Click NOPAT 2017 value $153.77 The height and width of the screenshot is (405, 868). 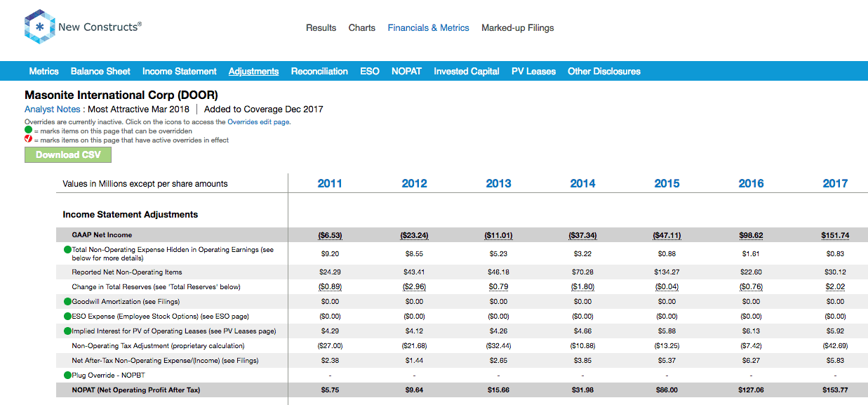pos(835,390)
